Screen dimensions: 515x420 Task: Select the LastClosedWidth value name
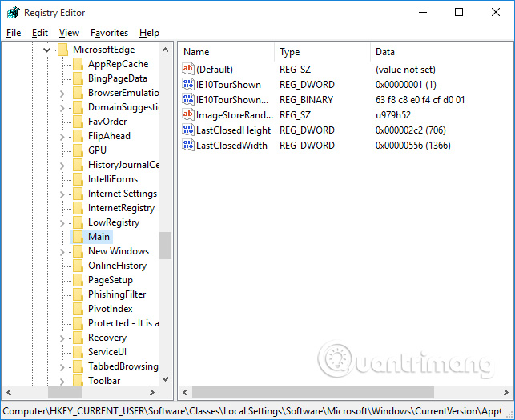click(231, 146)
